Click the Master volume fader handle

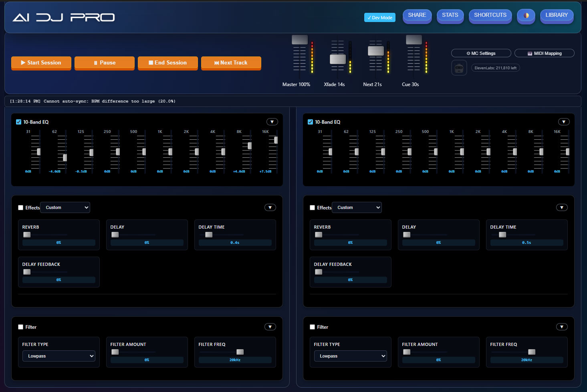tap(299, 40)
